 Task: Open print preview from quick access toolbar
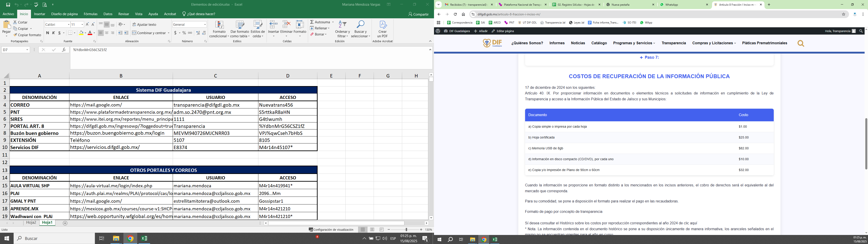click(45, 5)
